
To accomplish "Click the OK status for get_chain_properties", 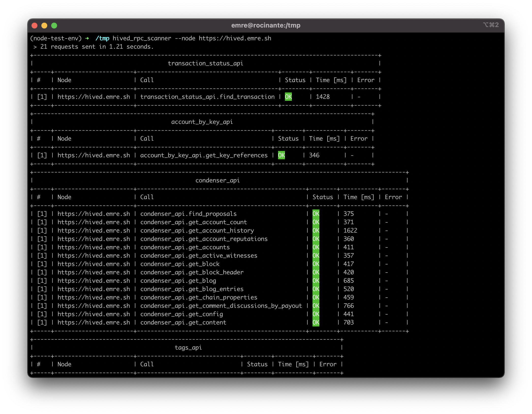I will pos(316,297).
